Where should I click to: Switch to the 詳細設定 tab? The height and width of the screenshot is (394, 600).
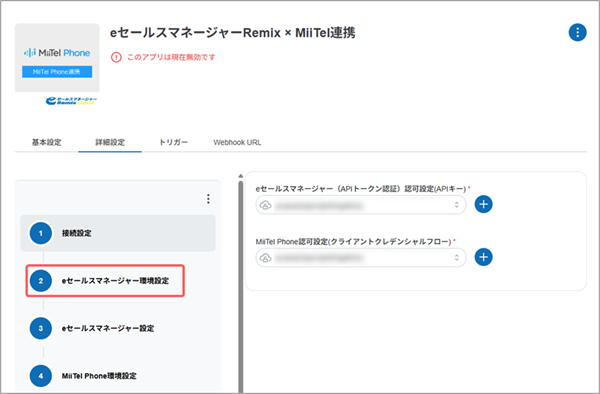tap(110, 142)
